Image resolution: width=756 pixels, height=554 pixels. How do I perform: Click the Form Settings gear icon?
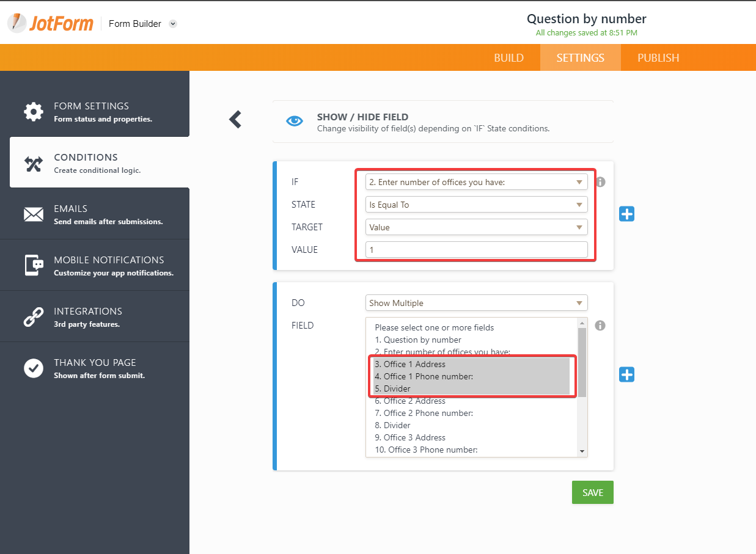(x=34, y=111)
